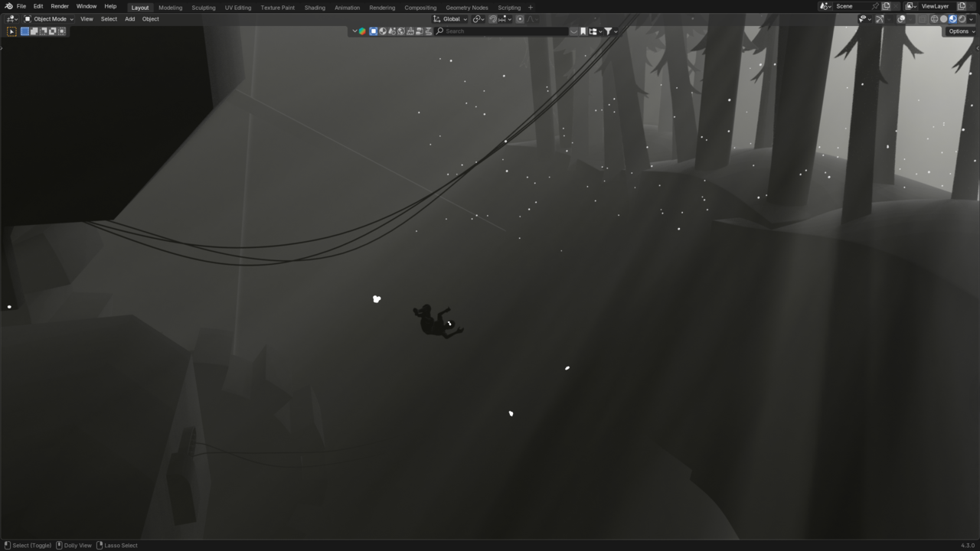
Task: Switch to rendered viewport shading
Action: [x=962, y=19]
